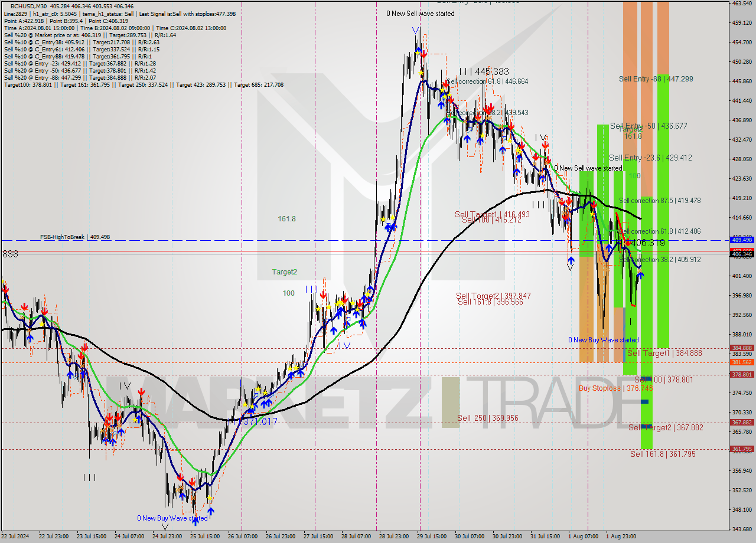Click 'Sell Entry -50 | 436.677' label

pyautogui.click(x=649, y=126)
